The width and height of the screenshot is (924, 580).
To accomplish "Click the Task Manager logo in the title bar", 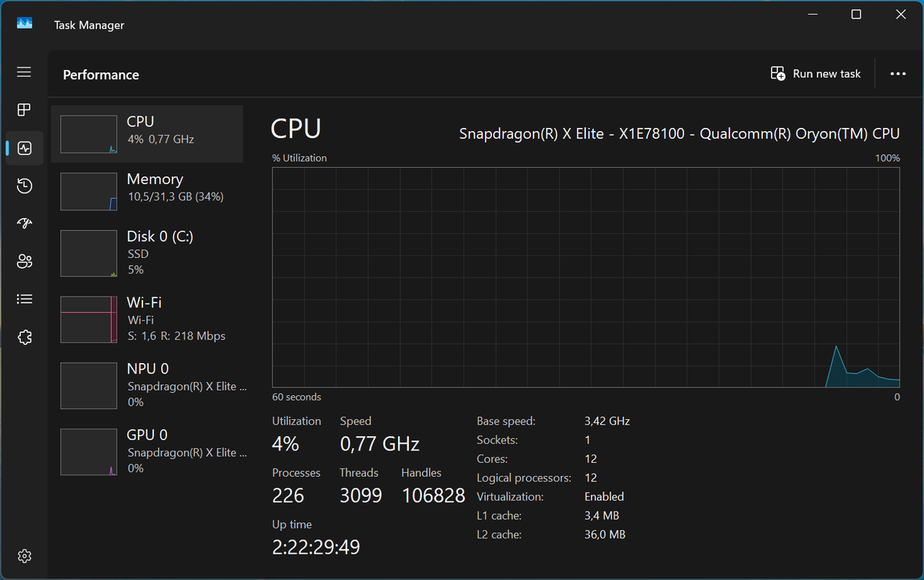I will 25,23.
